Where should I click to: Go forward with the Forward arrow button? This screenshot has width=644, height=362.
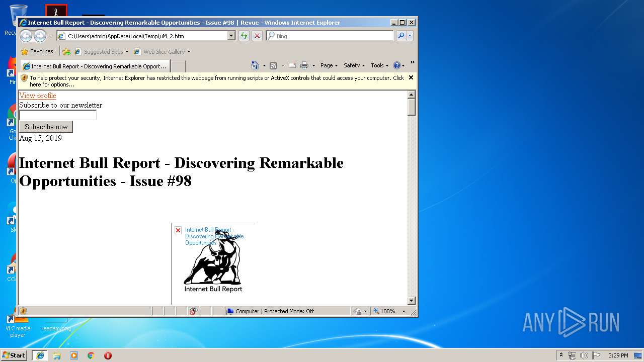(40, 36)
